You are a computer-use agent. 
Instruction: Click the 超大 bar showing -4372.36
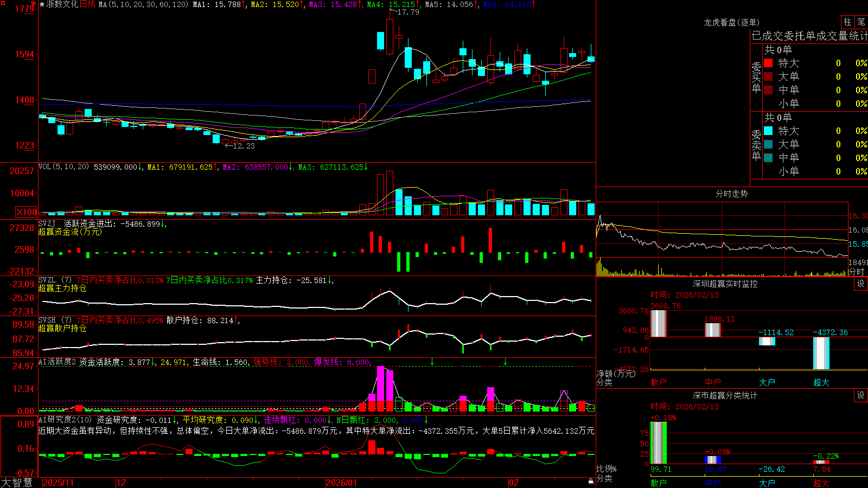click(x=821, y=353)
